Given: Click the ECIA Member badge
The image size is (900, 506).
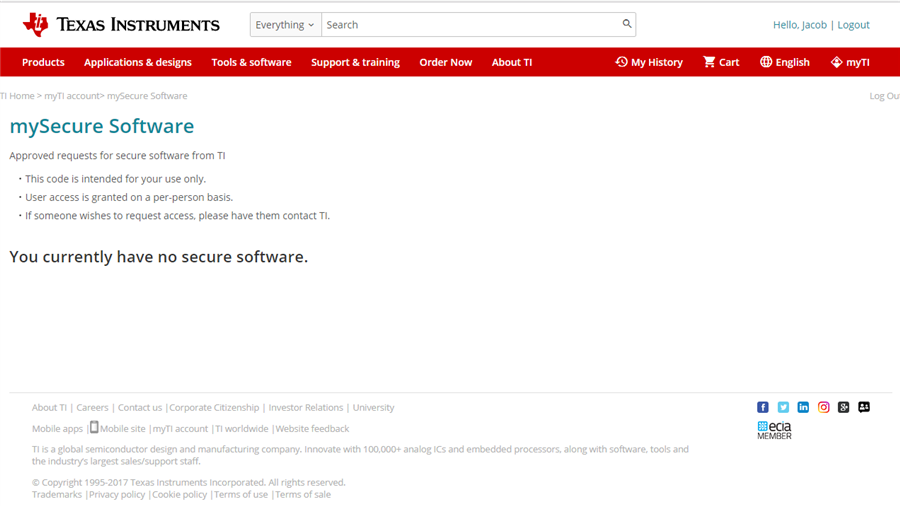Looking at the screenshot, I should pos(774,430).
